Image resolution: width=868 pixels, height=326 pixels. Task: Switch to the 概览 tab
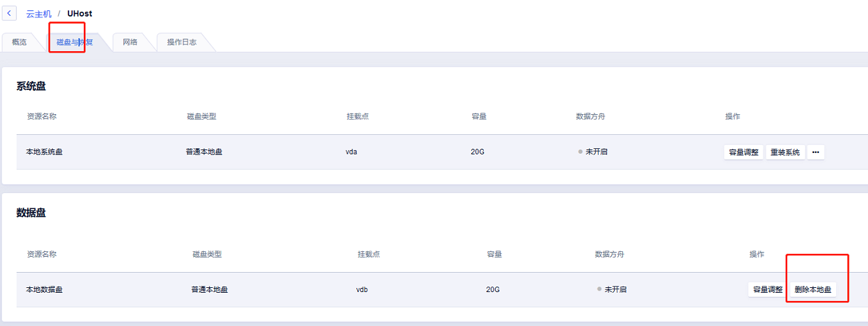(19, 42)
